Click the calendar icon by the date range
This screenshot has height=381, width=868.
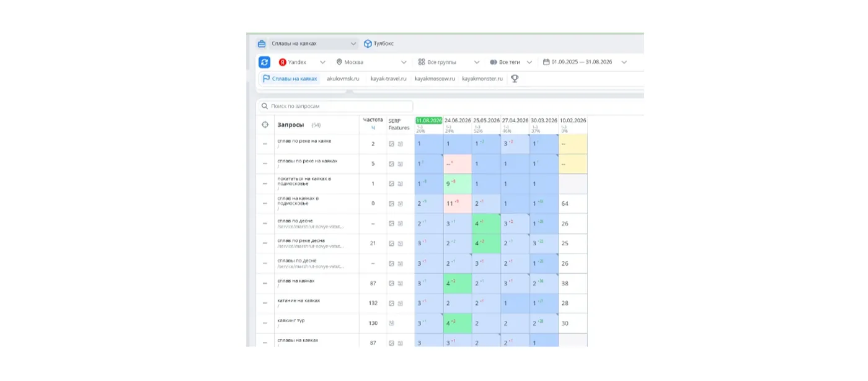(x=546, y=62)
